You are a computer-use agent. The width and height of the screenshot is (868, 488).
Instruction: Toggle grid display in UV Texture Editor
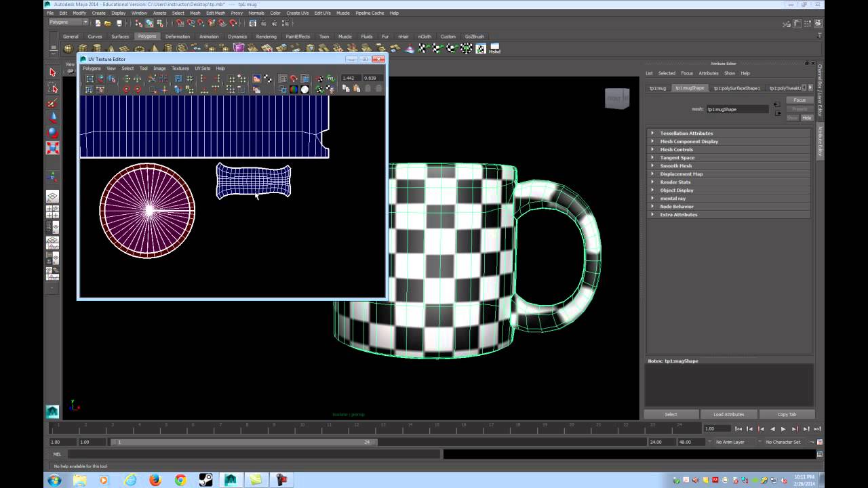(283, 79)
